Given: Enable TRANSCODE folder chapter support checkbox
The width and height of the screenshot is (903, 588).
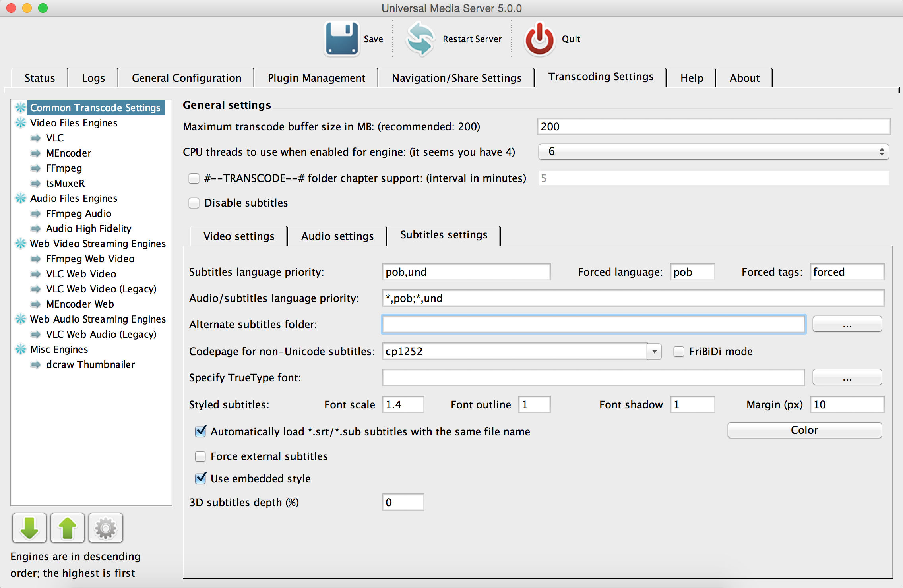Looking at the screenshot, I should coord(194,178).
